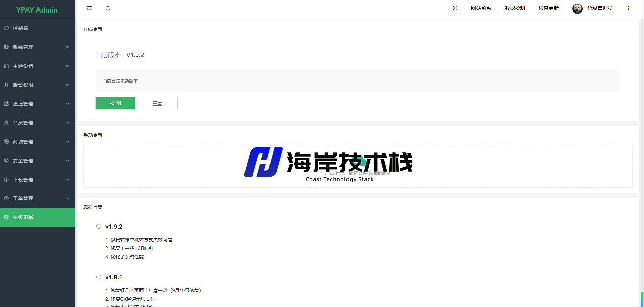Click the 重置 button
Screen dimensions: 644x307
(x=157, y=103)
